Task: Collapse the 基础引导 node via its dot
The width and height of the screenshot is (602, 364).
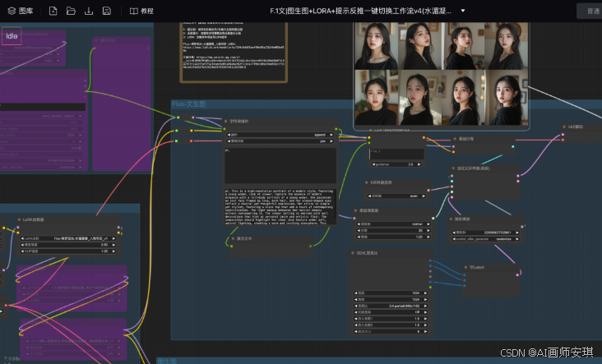Action: [455, 139]
